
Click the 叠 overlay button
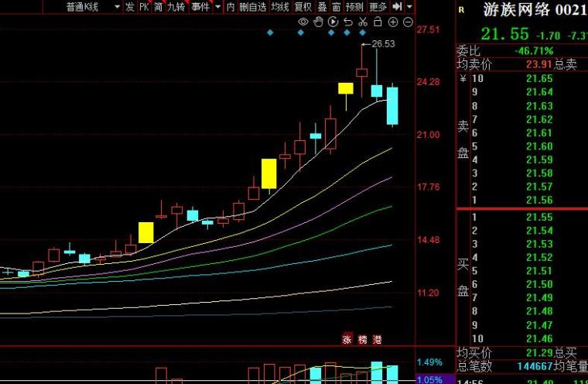[x=322, y=7]
